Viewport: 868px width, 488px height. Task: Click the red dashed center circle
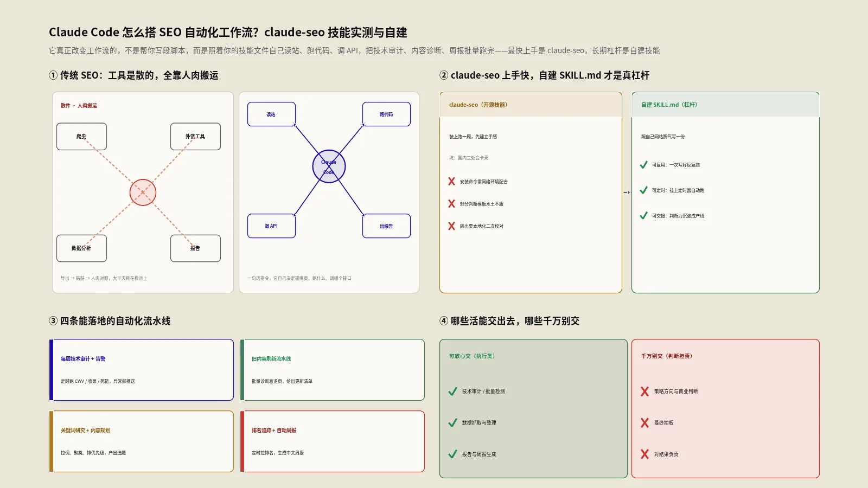(x=143, y=192)
